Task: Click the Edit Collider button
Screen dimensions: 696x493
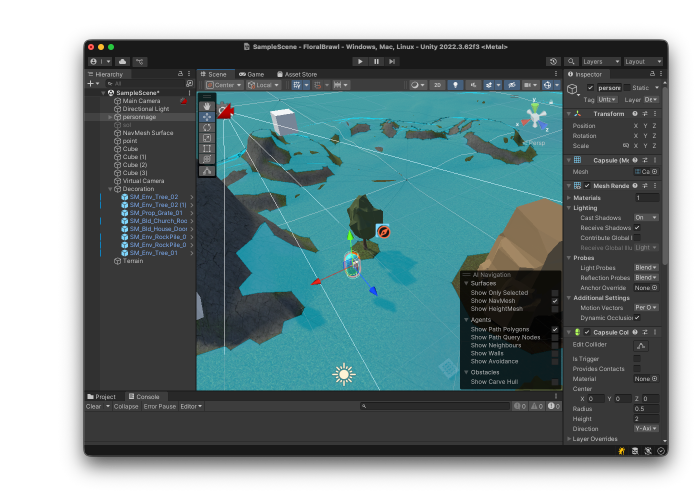Action: (x=641, y=345)
